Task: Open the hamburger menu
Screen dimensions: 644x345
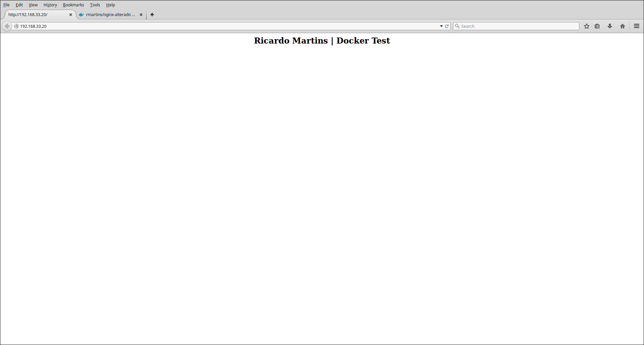Action: 636,26
